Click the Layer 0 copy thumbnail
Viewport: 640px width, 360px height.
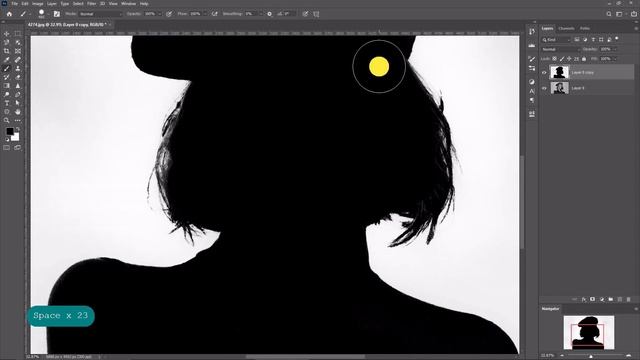point(560,72)
